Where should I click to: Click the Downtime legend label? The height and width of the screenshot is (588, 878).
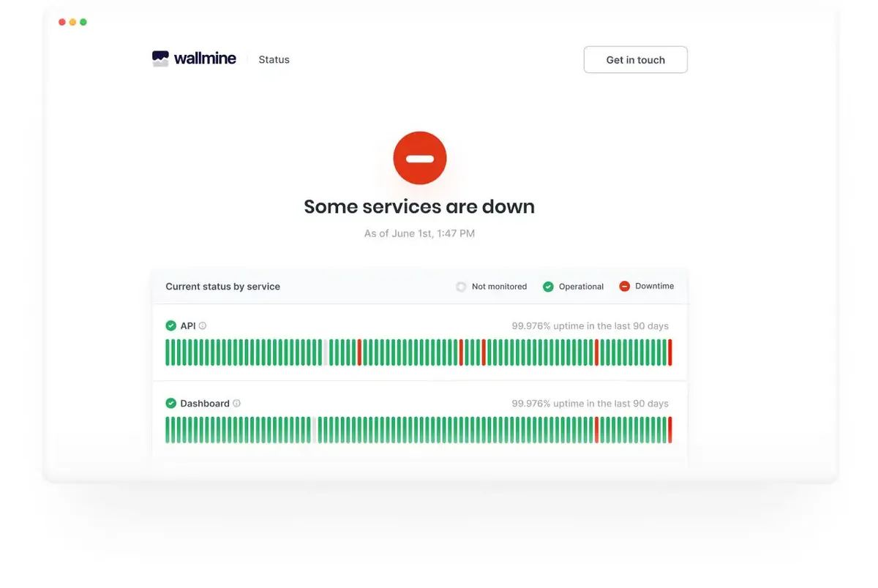point(654,286)
